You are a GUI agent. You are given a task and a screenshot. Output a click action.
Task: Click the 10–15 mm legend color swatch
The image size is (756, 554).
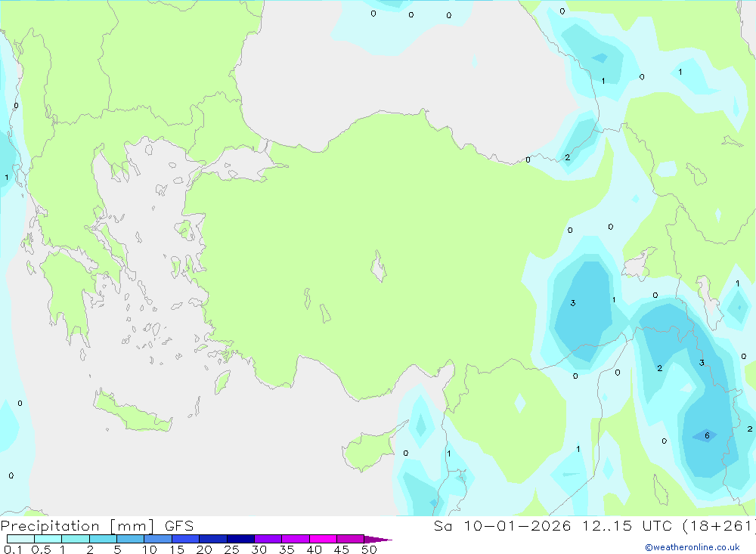pos(158,539)
